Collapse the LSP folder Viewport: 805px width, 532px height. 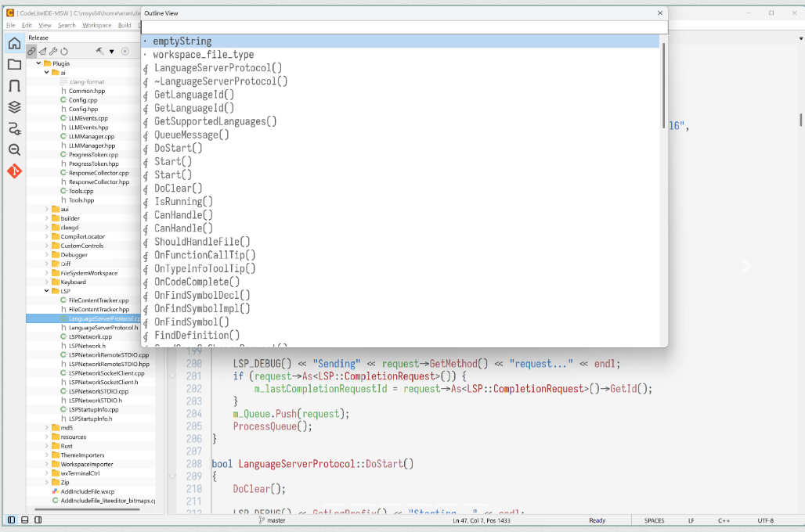47,291
